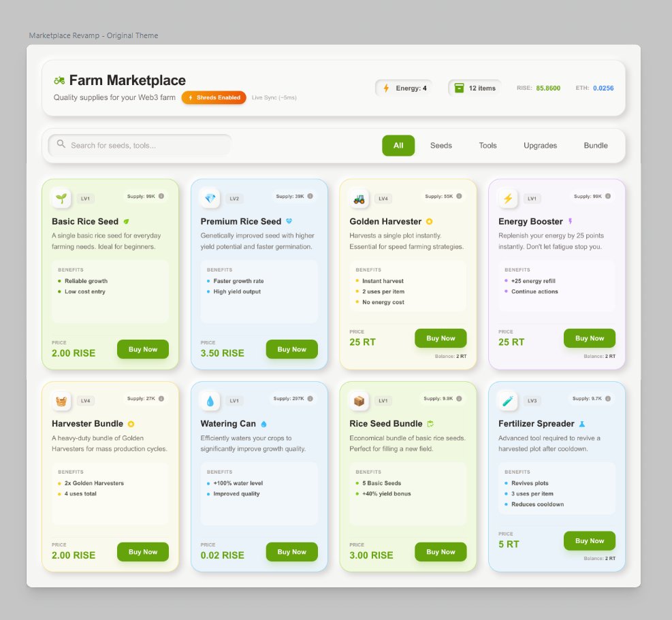Click gem badge next to Premium Rice Seed title

click(289, 221)
